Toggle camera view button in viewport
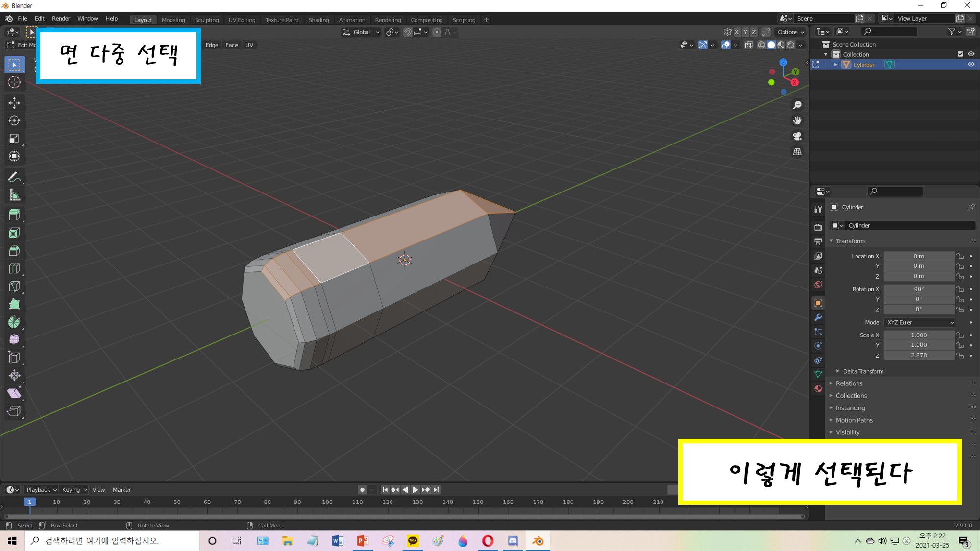 click(797, 136)
